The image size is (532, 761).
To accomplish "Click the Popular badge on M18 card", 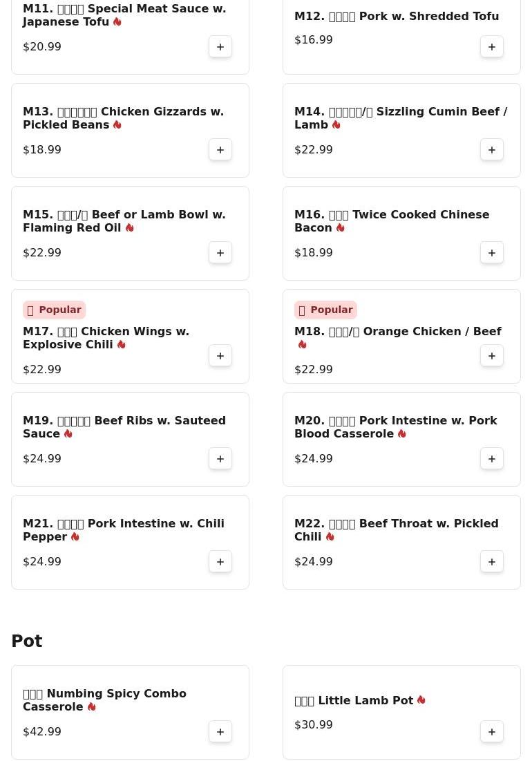I will (326, 310).
